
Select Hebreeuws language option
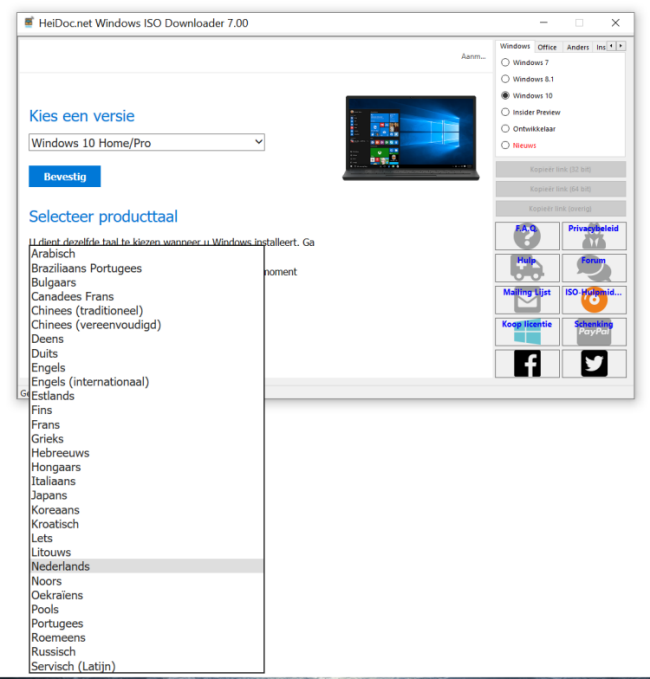[x=147, y=453]
